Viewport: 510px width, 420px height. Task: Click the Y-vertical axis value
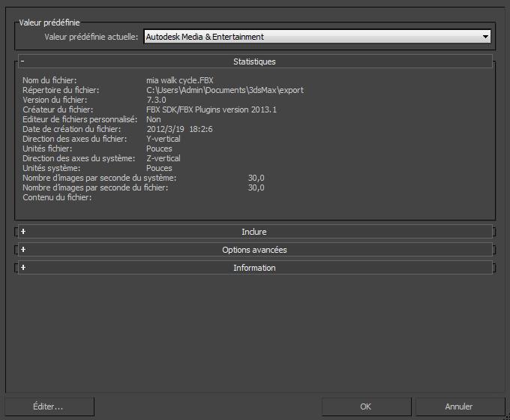(x=163, y=139)
